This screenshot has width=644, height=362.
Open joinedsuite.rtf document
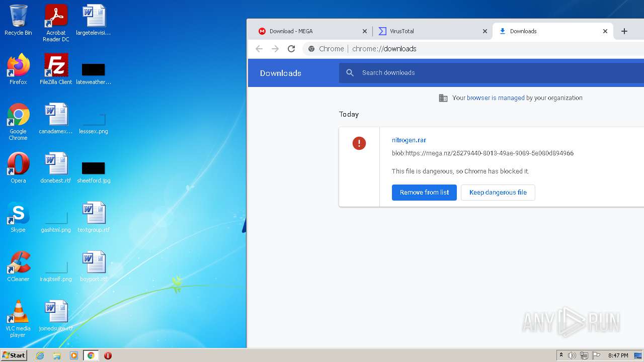(x=56, y=316)
